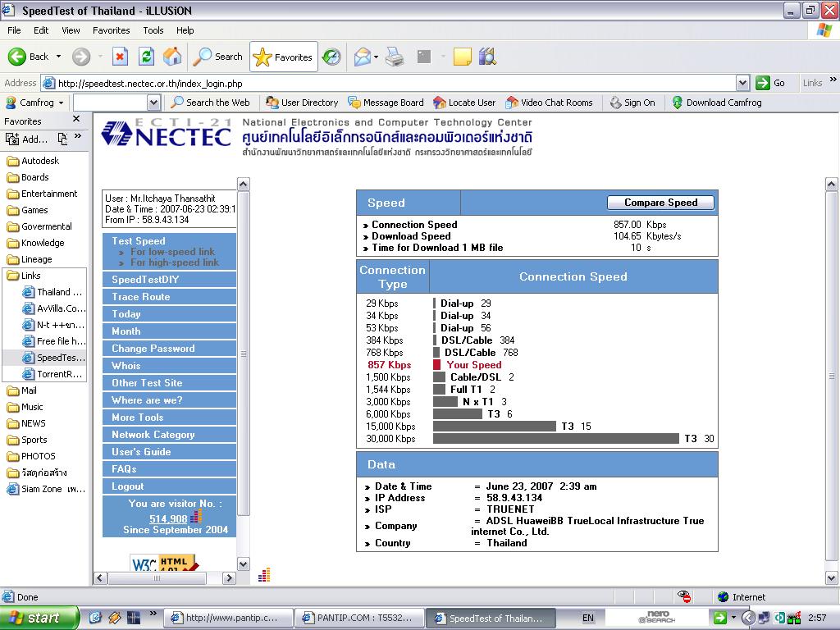Click the Organize Favorites icon
The height and width of the screenshot is (630, 840).
pyautogui.click(x=62, y=139)
